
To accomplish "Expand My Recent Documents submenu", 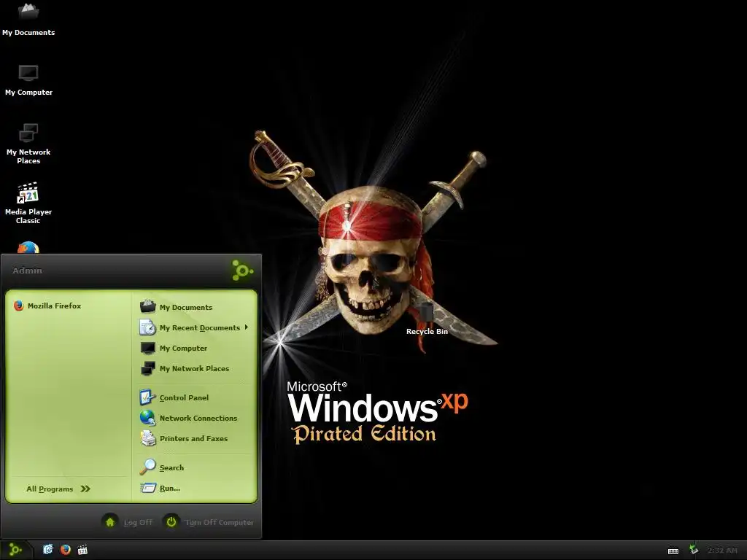I will pos(196,327).
